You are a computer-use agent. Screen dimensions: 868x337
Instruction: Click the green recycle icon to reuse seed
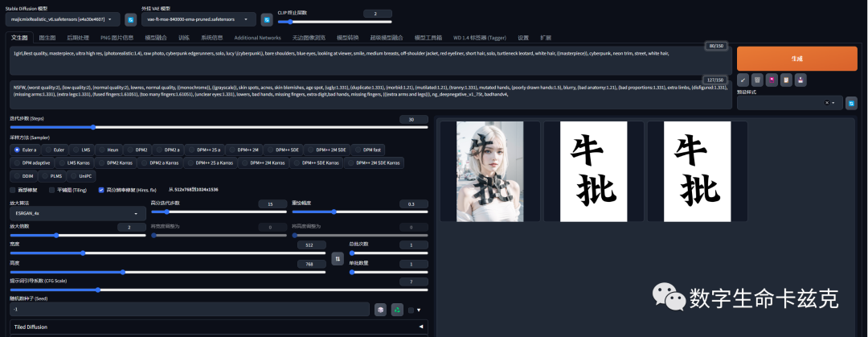tap(397, 310)
